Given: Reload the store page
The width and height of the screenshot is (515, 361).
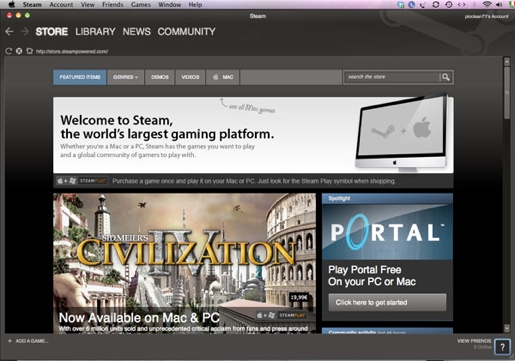Looking at the screenshot, I should click(x=9, y=51).
